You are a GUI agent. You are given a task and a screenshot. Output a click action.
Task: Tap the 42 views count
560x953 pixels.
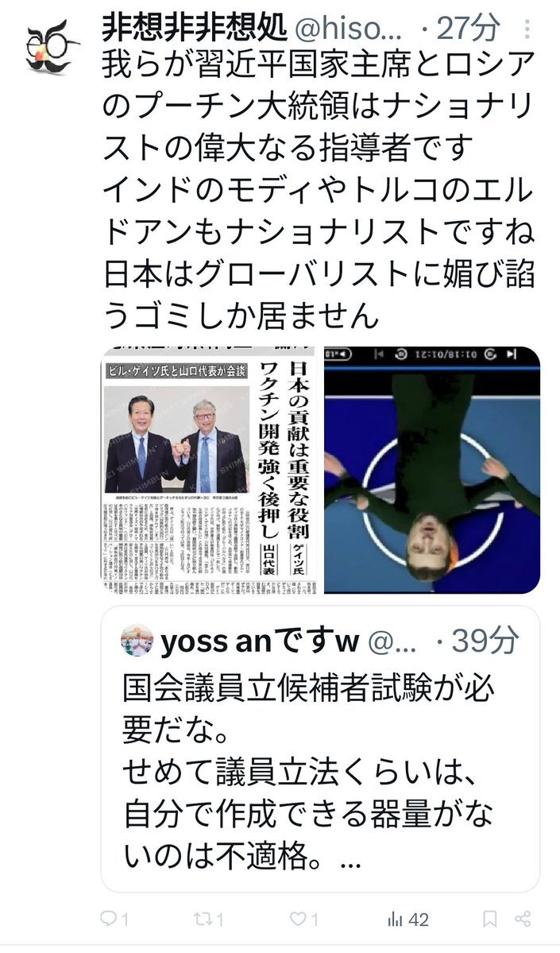coord(419,920)
